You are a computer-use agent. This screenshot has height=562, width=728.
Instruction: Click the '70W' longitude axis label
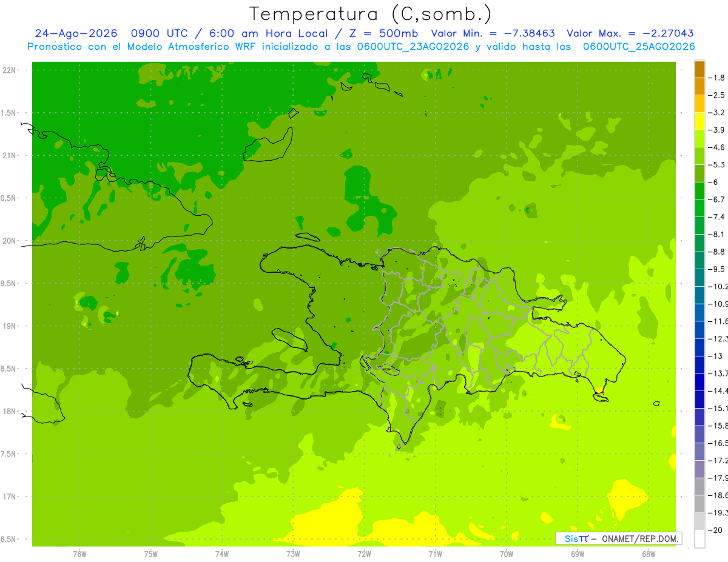(x=507, y=555)
